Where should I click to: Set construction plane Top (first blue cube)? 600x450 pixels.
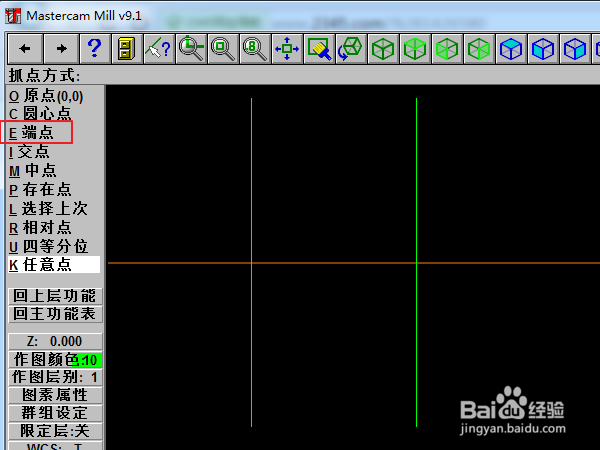coord(511,49)
